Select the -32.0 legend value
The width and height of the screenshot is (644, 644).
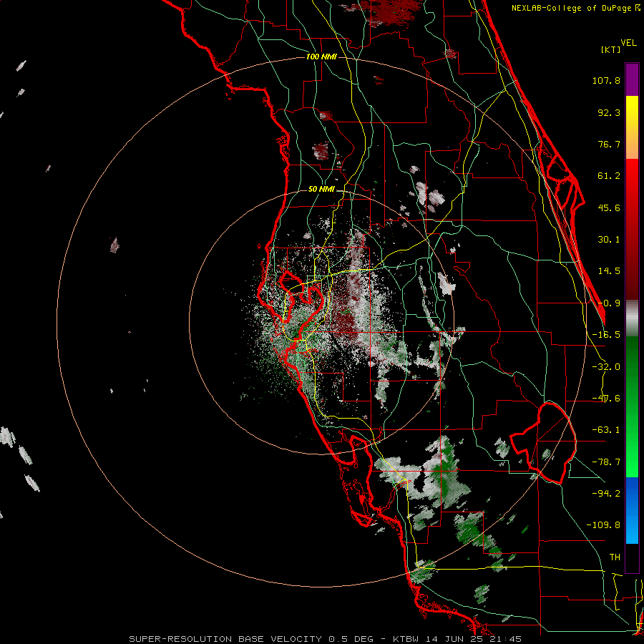[x=606, y=367]
